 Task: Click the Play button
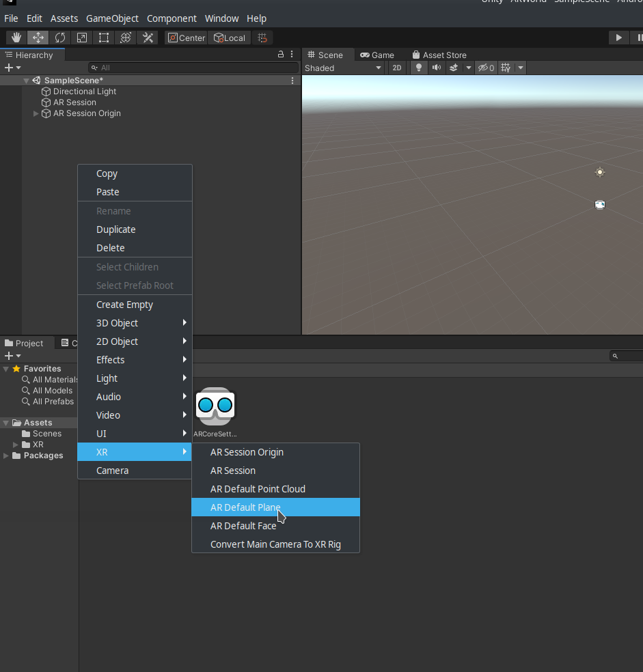(x=618, y=38)
